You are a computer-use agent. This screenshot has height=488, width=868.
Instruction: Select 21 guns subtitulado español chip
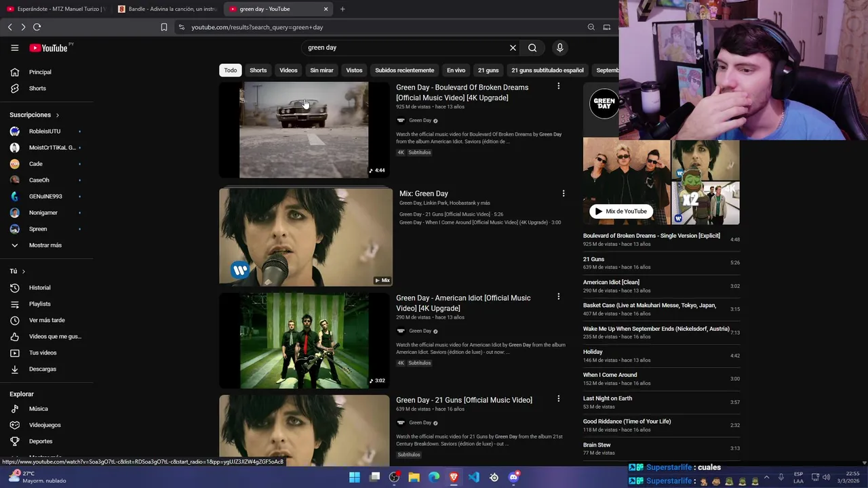(547, 70)
